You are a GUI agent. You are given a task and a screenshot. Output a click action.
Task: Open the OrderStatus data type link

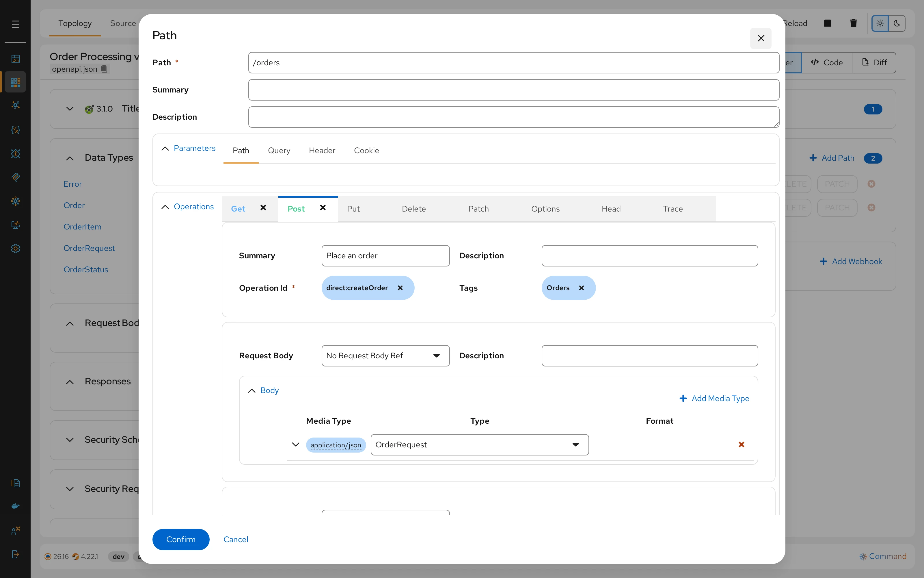[86, 270]
